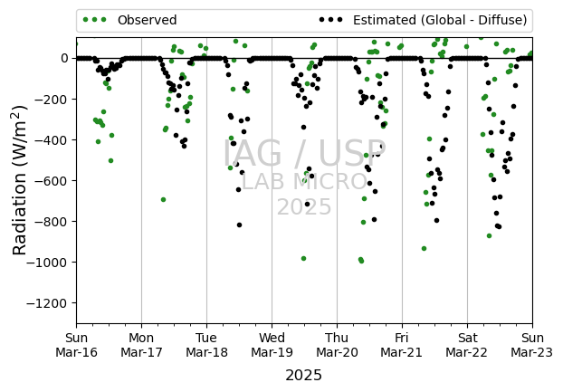Click the 'Radiation (W/m²)' y-axis label

(x=19, y=180)
